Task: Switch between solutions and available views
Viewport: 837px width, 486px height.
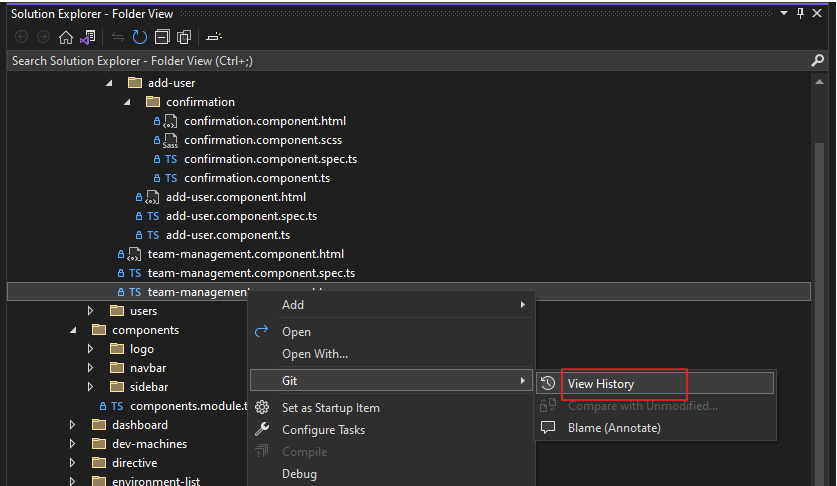Action: point(88,37)
